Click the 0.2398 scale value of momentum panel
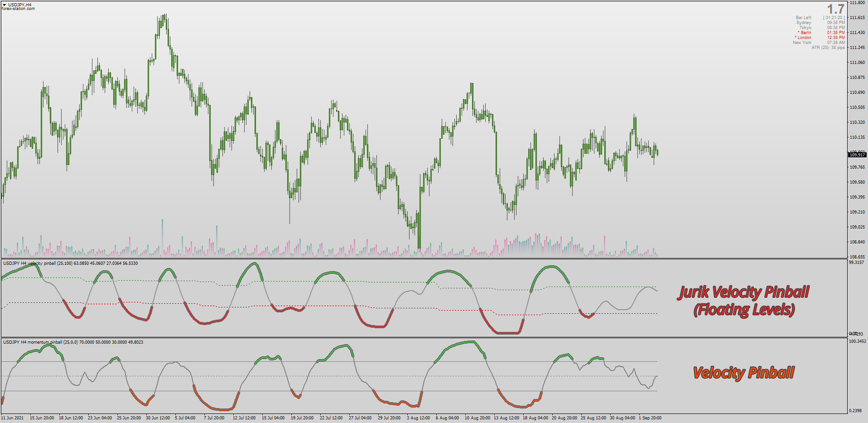 tap(855, 411)
